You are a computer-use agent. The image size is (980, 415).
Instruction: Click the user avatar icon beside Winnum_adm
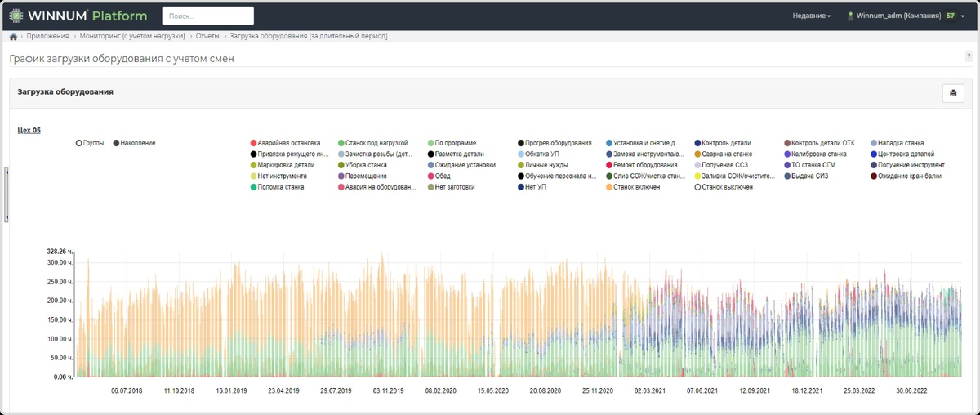[850, 16]
